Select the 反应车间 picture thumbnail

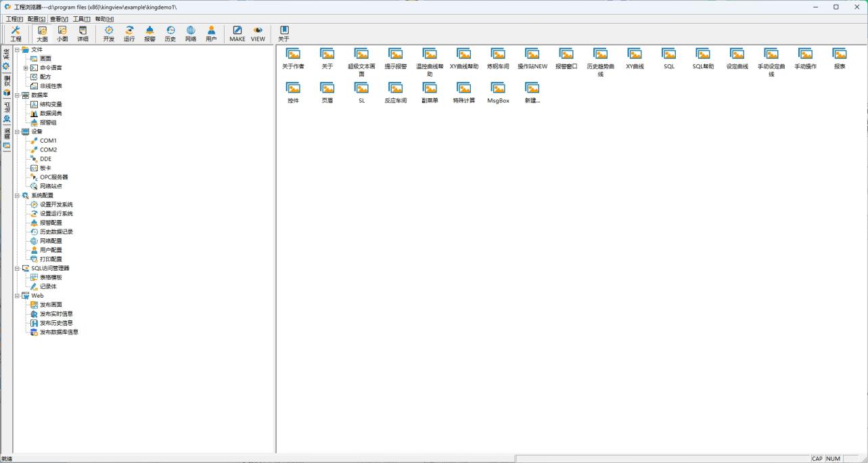[x=396, y=93]
